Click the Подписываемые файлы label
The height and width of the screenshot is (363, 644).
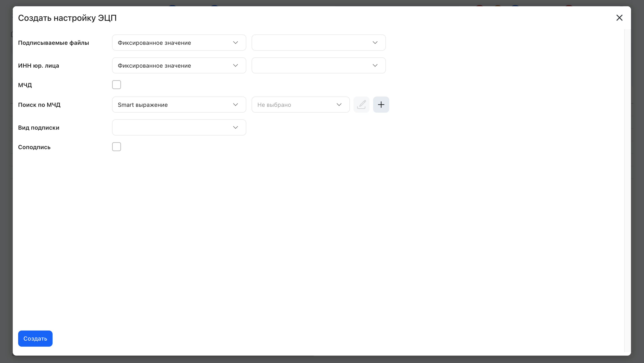53,43
